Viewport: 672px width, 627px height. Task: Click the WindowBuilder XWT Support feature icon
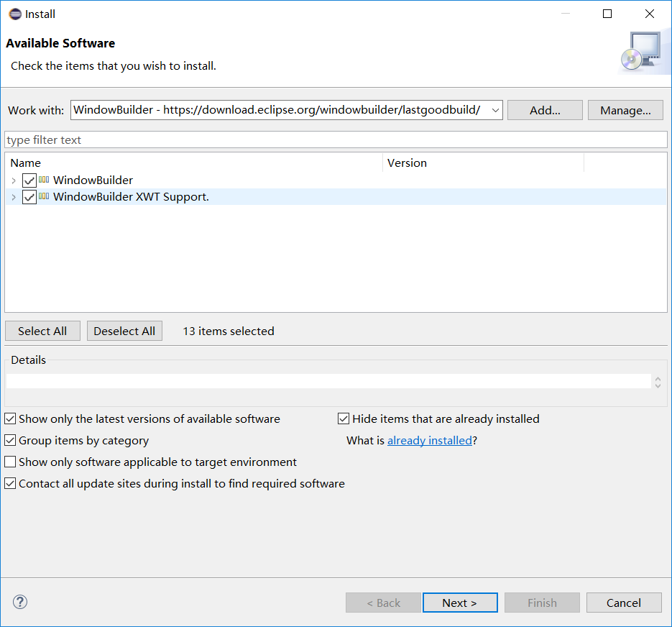click(43, 196)
